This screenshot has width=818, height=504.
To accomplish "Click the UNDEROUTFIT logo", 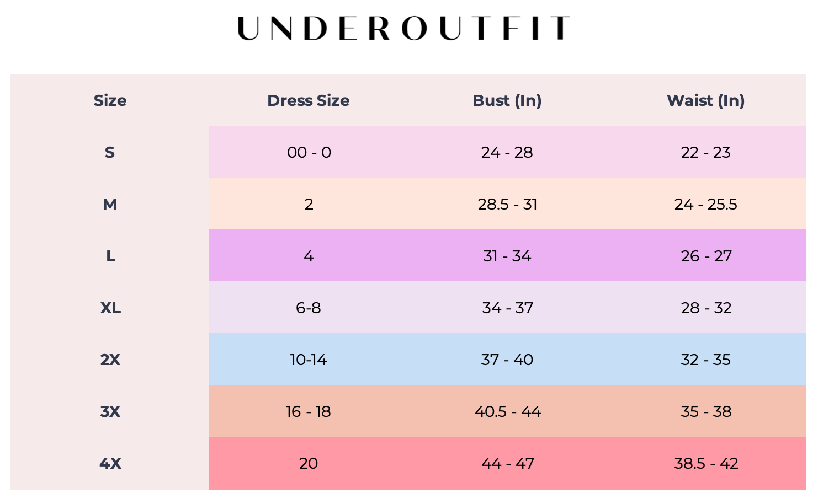I will click(403, 28).
